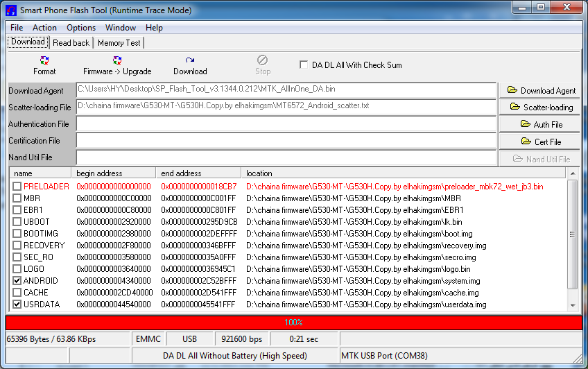Open the Help menu
Viewport: 588px width, 369px height.
[154, 28]
